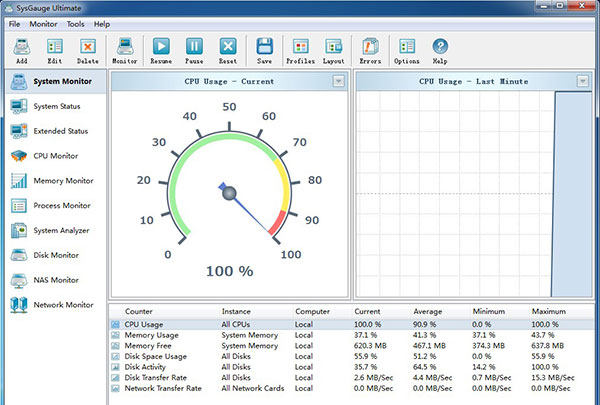
Task: Click the Delete toolbar icon
Action: 88,46
